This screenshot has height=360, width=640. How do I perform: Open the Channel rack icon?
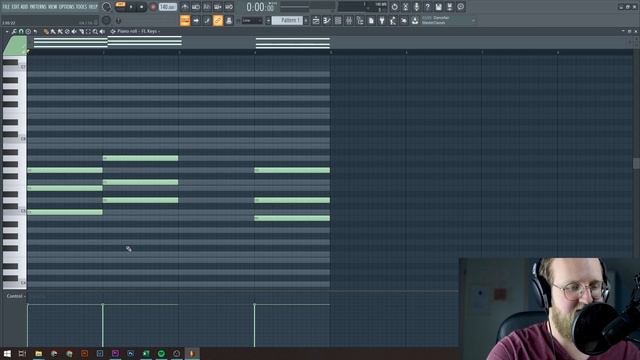[338, 20]
